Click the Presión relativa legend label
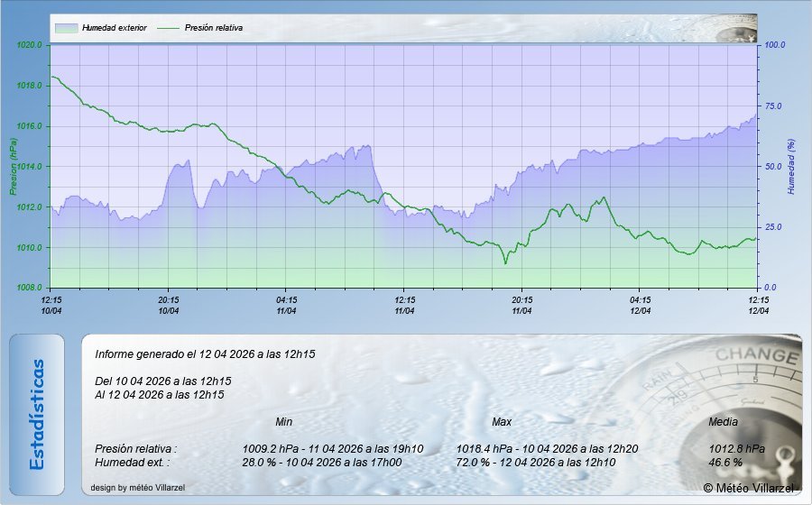This screenshot has width=812, height=505. [x=214, y=28]
